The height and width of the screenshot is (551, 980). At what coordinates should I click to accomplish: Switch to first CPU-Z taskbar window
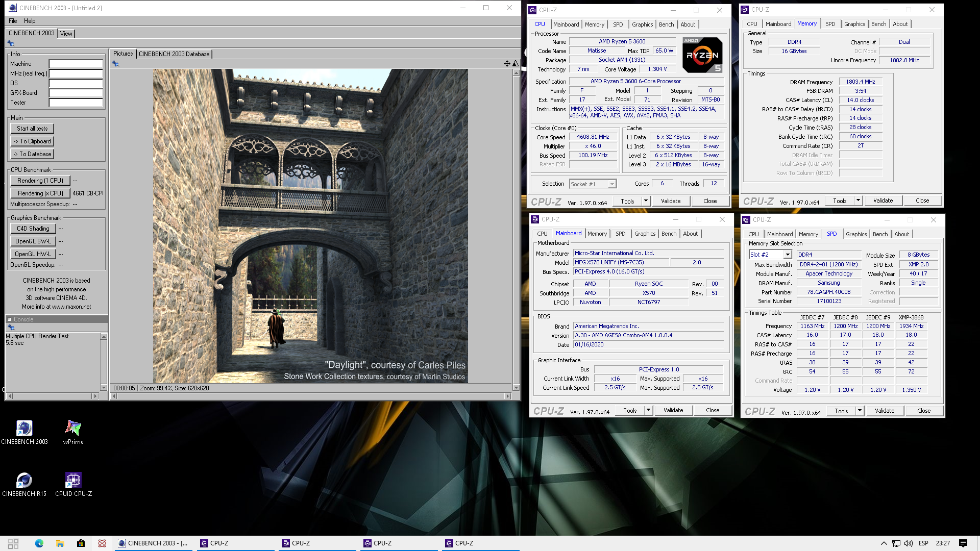[x=235, y=543]
